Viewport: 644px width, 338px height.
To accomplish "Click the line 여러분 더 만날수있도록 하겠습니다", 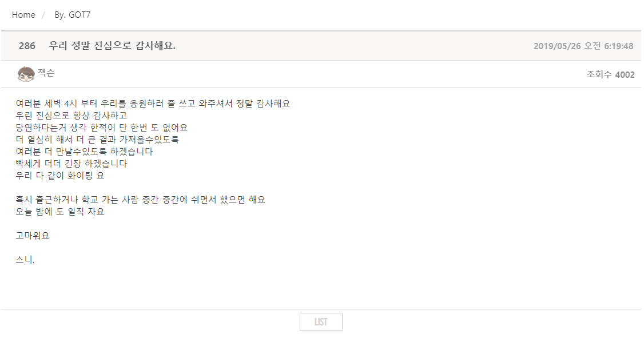I will tap(85, 152).
